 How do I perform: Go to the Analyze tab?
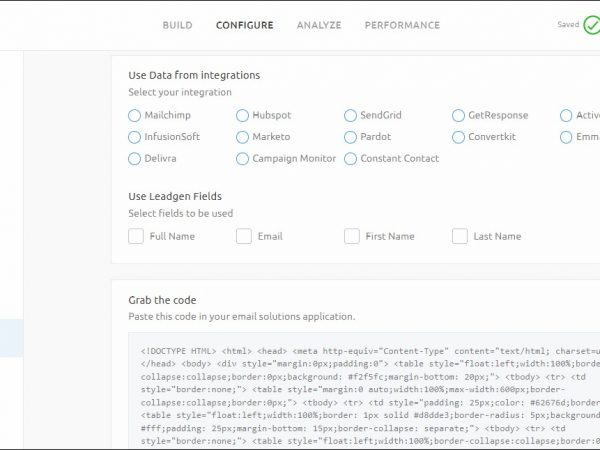(x=318, y=25)
